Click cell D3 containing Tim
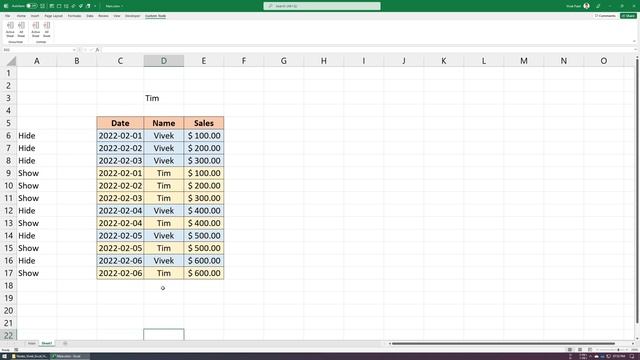 [x=164, y=98]
